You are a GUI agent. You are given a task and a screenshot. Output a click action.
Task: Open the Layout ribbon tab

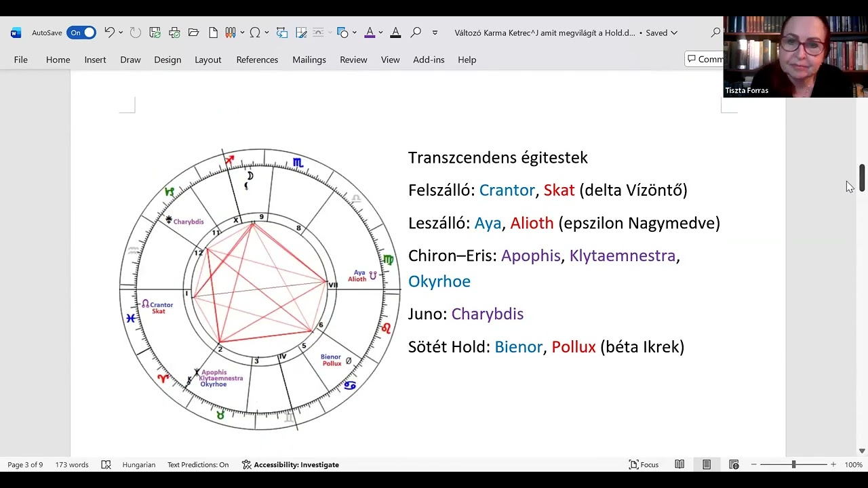pos(208,60)
